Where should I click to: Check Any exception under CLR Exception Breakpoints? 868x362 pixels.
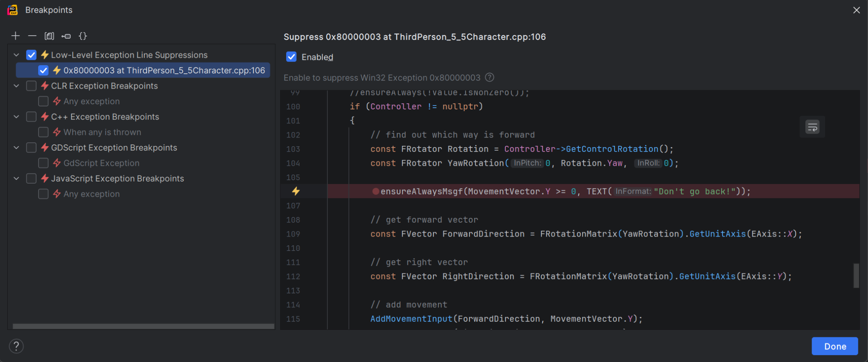[43, 101]
